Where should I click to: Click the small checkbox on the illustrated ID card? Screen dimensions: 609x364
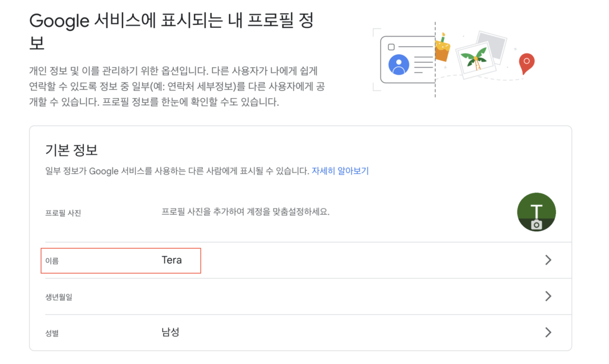tap(391, 46)
